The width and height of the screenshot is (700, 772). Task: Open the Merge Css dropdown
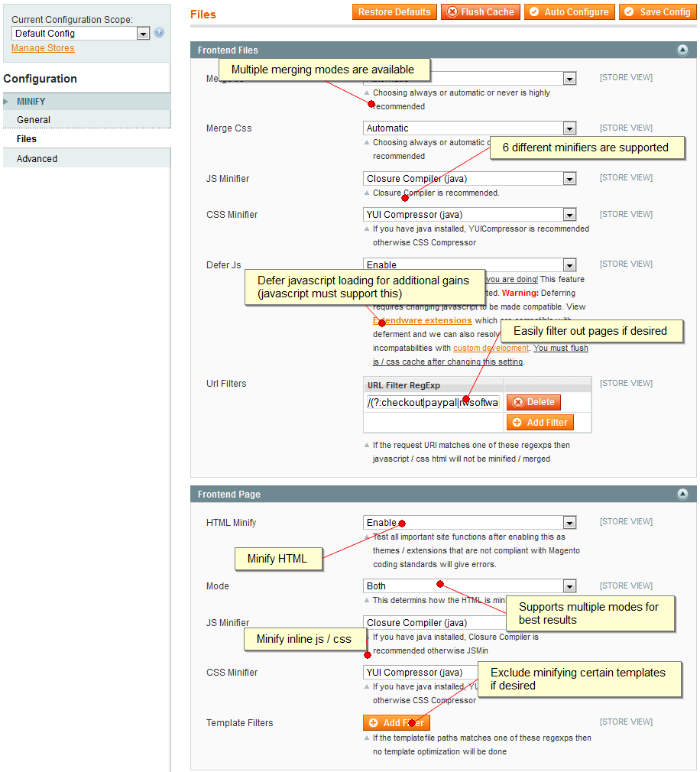(468, 128)
